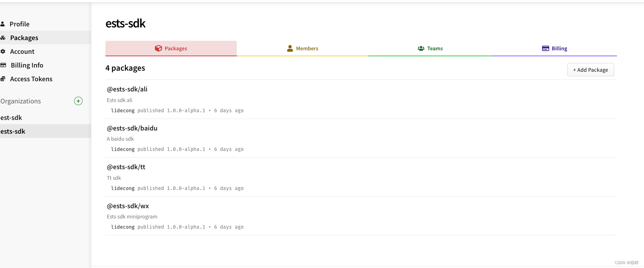
Task: Click the Teams group tab icon
Action: 421,49
